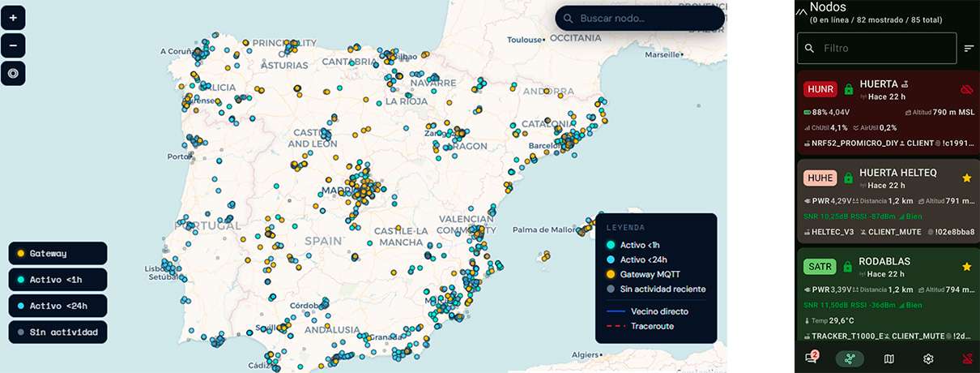Screen dimensions: 980x373
Task: Click the Buscar nodo search field
Action: tap(640, 19)
